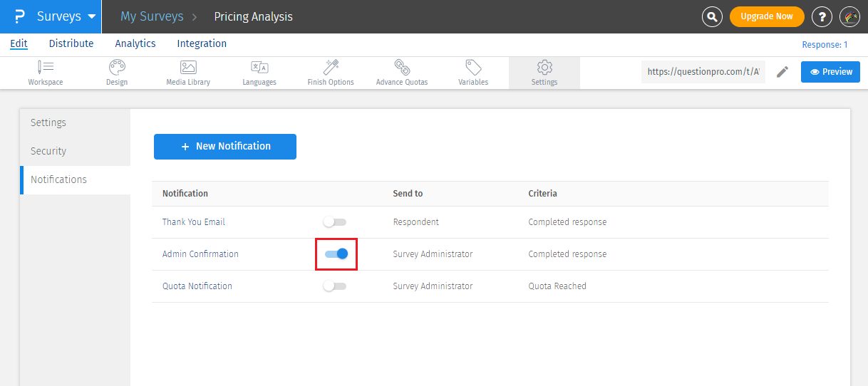Open the Variables tag icon

point(473,68)
